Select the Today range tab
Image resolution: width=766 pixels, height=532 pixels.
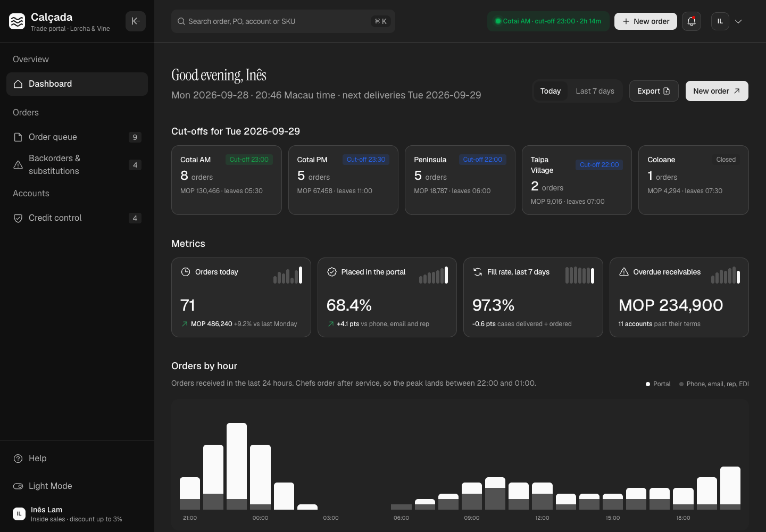coord(551,91)
